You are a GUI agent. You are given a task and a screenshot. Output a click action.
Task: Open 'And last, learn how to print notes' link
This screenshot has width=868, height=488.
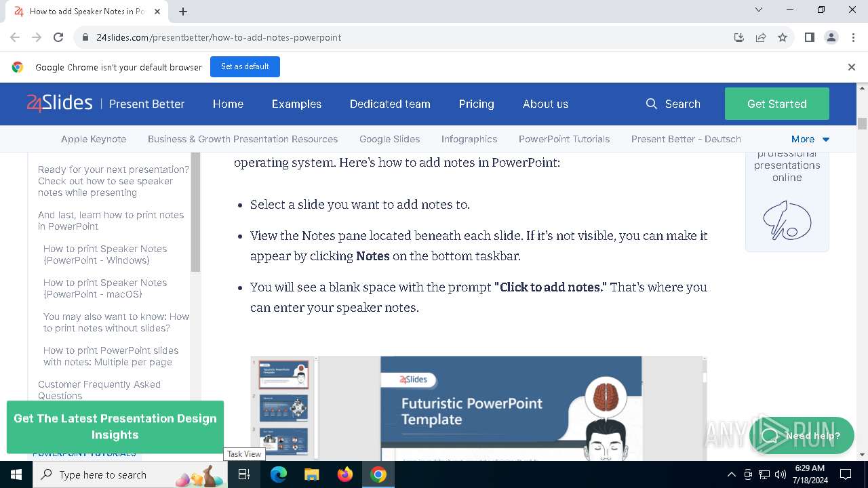click(x=111, y=220)
